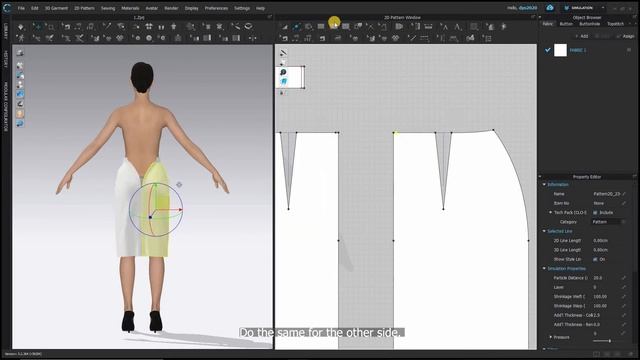The width and height of the screenshot is (640, 360).
Task: Open the 2D Pattern menu
Action: coord(84,8)
